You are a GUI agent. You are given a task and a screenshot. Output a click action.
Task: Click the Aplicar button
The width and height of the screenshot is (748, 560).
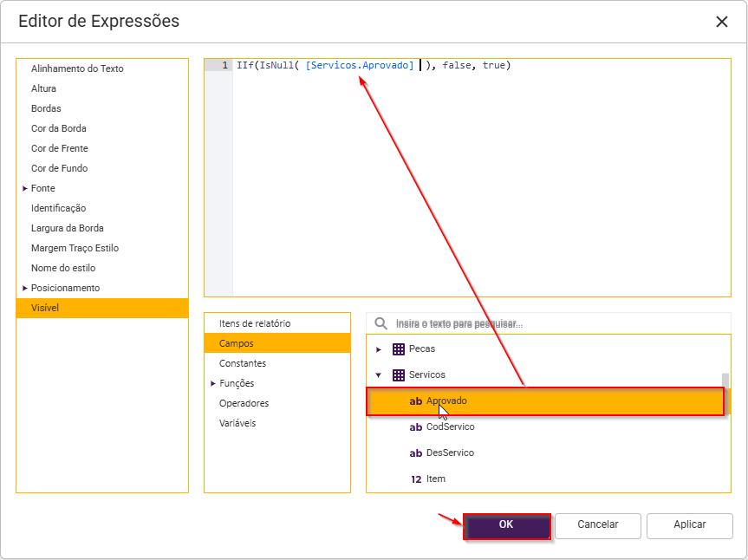click(x=689, y=524)
